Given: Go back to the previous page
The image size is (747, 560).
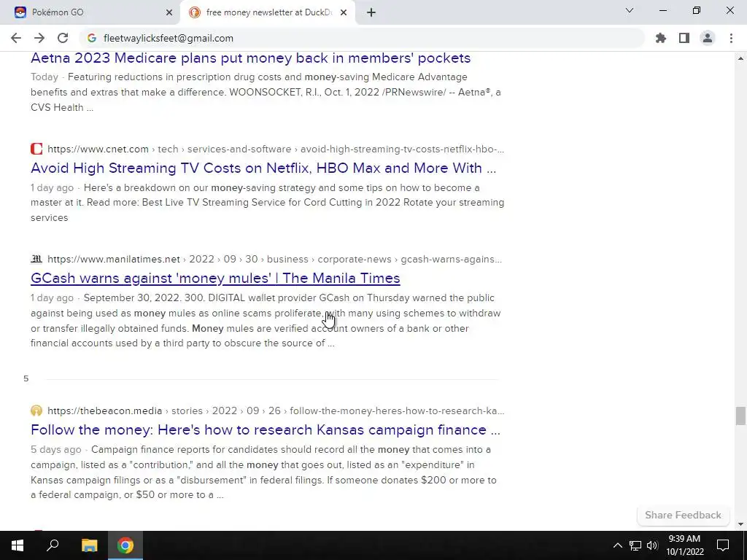Looking at the screenshot, I should pos(16,38).
